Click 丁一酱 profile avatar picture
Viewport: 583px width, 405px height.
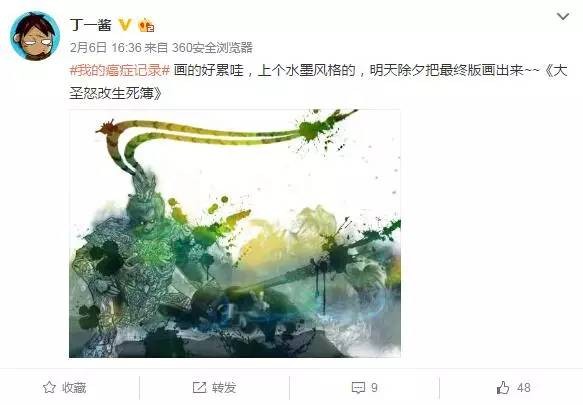click(35, 36)
